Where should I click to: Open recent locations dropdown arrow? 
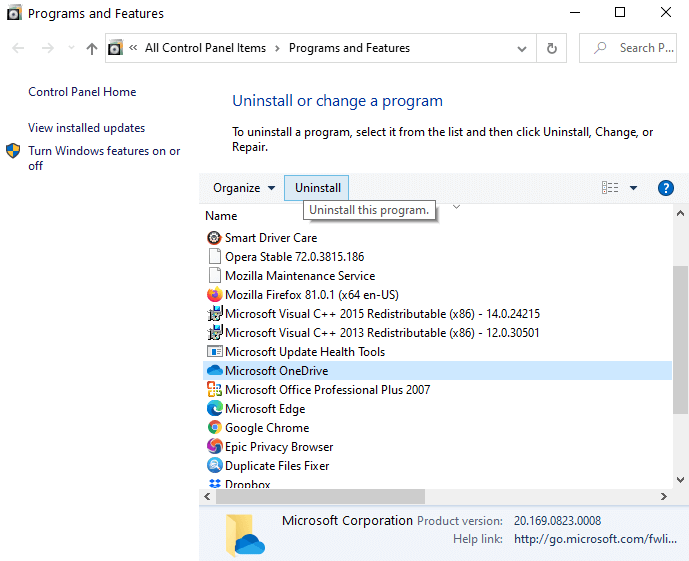pyautogui.click(x=71, y=48)
